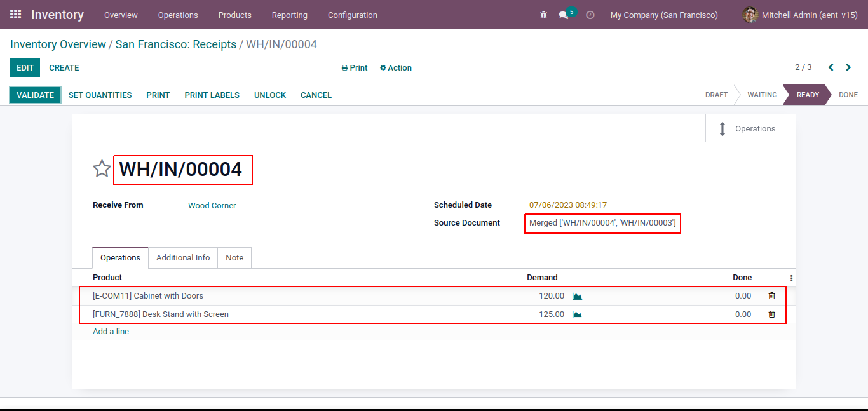The width and height of the screenshot is (868, 411).
Task: Select the Desk Stand with Screen row
Action: pos(433,314)
